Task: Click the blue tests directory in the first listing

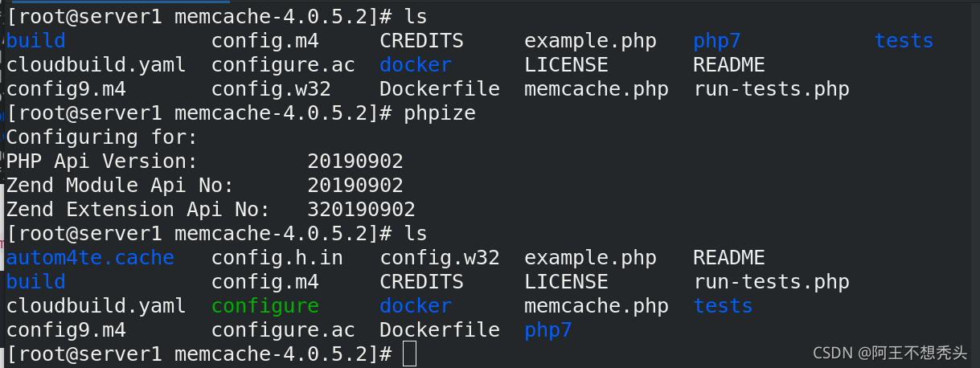Action: click(904, 41)
